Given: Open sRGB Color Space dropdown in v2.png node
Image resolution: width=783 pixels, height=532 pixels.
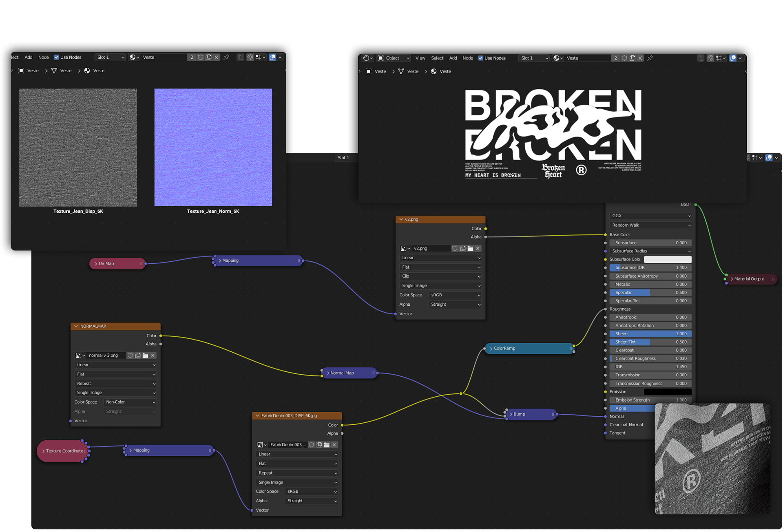Looking at the screenshot, I should 455,295.
